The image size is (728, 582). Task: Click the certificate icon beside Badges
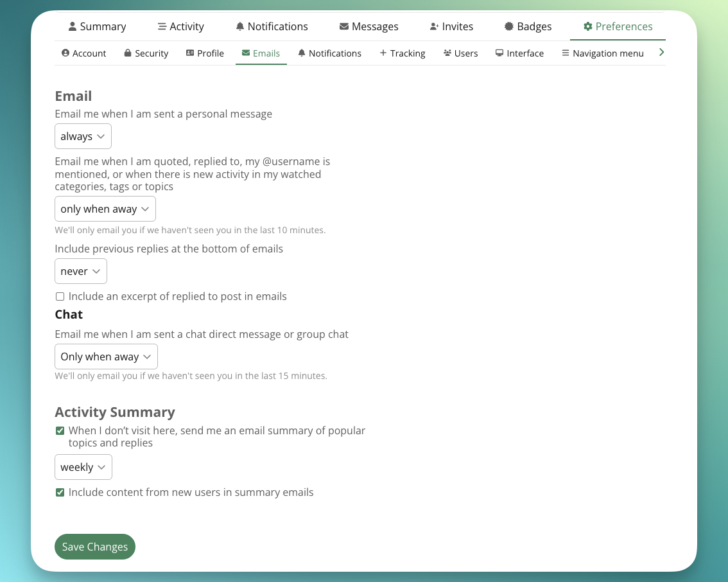click(x=509, y=26)
